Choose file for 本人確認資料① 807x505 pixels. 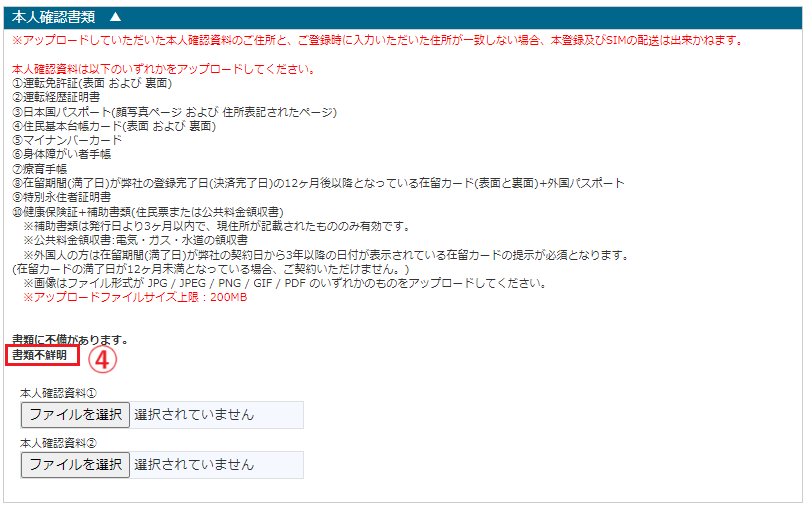[75, 414]
